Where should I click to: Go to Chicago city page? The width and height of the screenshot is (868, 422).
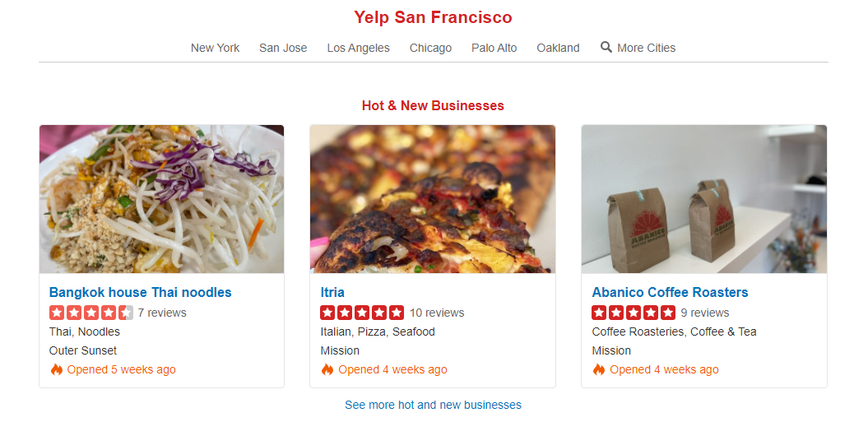(x=430, y=48)
